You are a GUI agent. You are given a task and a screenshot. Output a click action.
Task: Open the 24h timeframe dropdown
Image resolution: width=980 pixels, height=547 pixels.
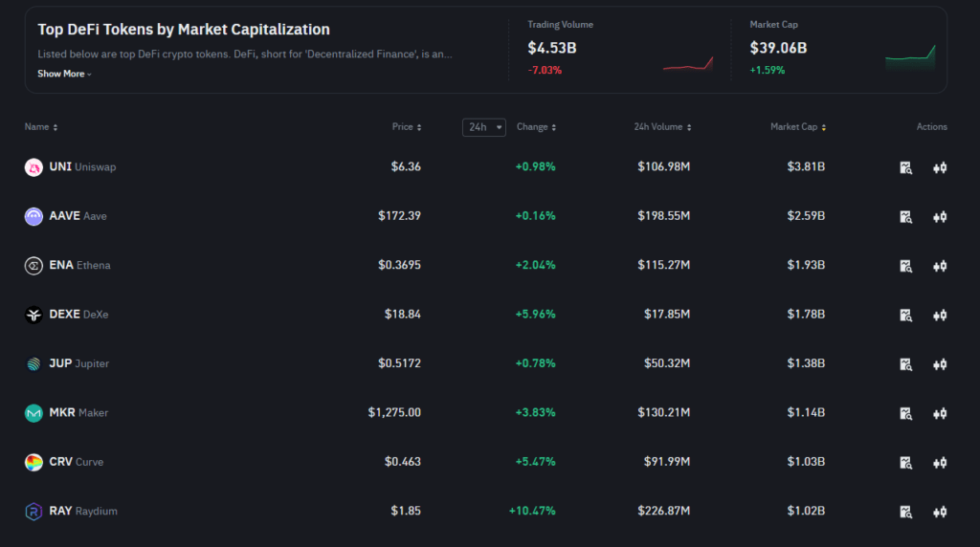pos(483,127)
